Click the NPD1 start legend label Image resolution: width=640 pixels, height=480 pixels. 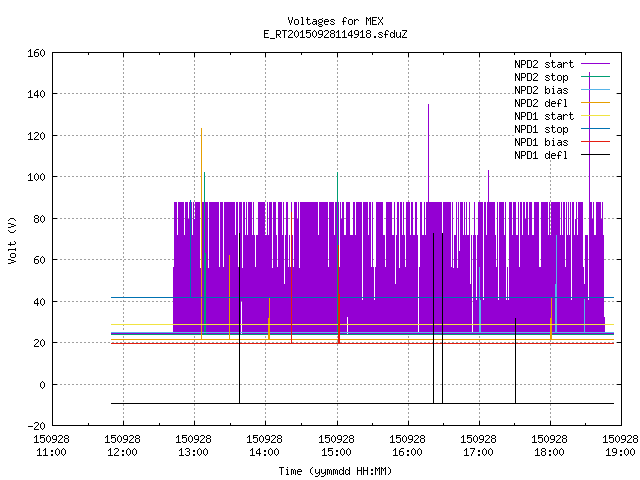pos(544,116)
